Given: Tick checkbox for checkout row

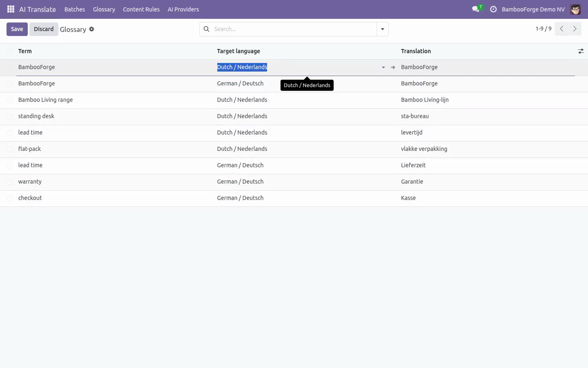Looking at the screenshot, I should click(10, 198).
